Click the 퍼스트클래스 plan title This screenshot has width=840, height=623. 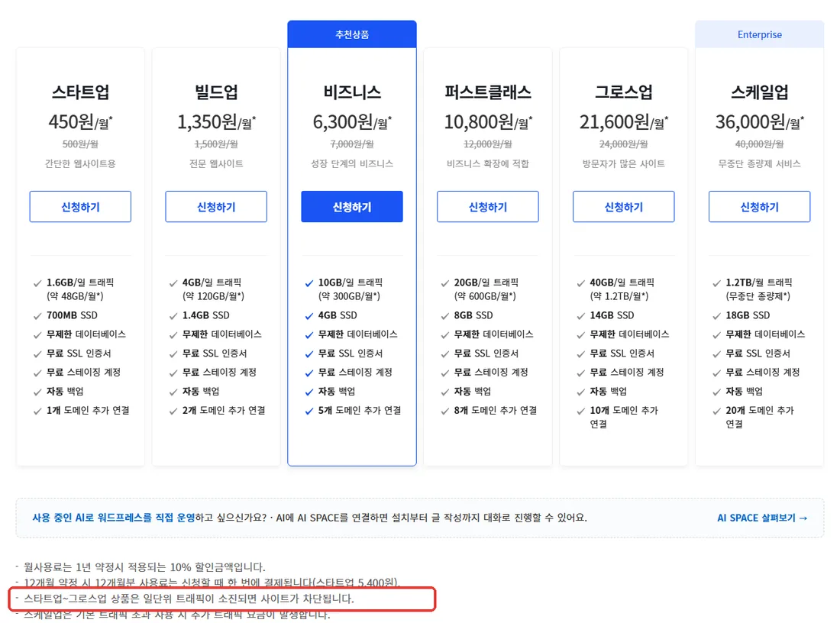[x=487, y=92]
